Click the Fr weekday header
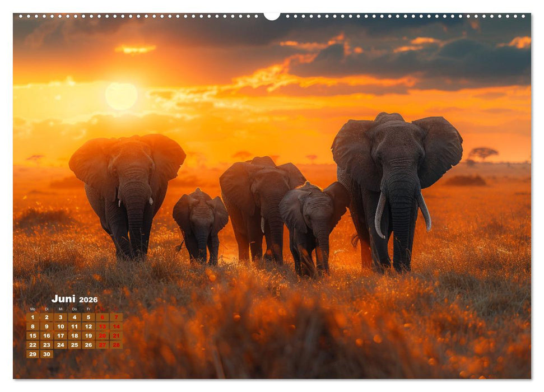Viewport: 544px width, 392px height. pos(89,309)
